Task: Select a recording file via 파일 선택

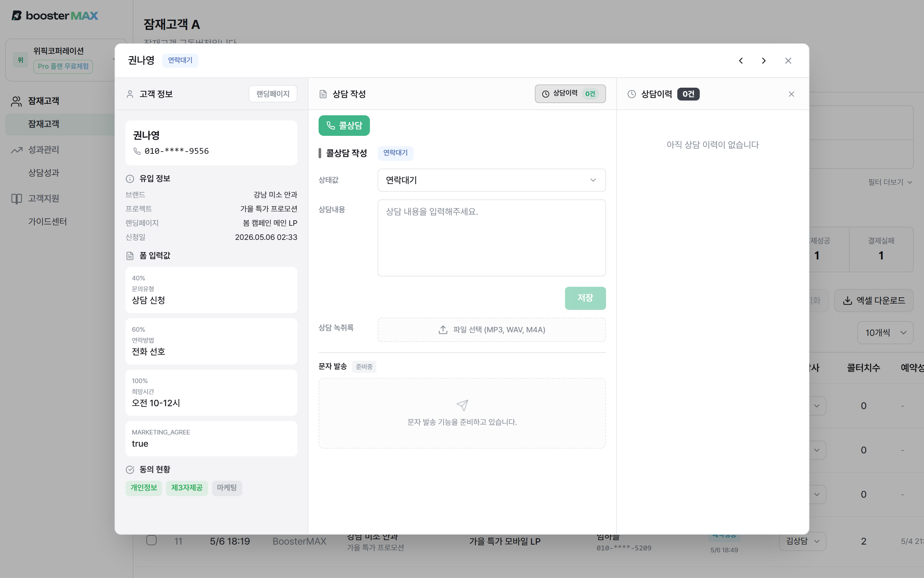Action: (x=492, y=329)
